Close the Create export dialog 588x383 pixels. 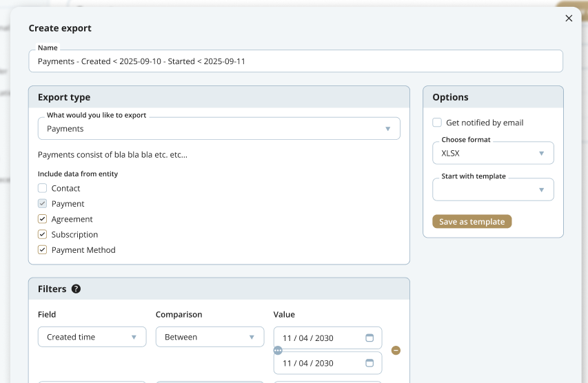click(x=569, y=19)
